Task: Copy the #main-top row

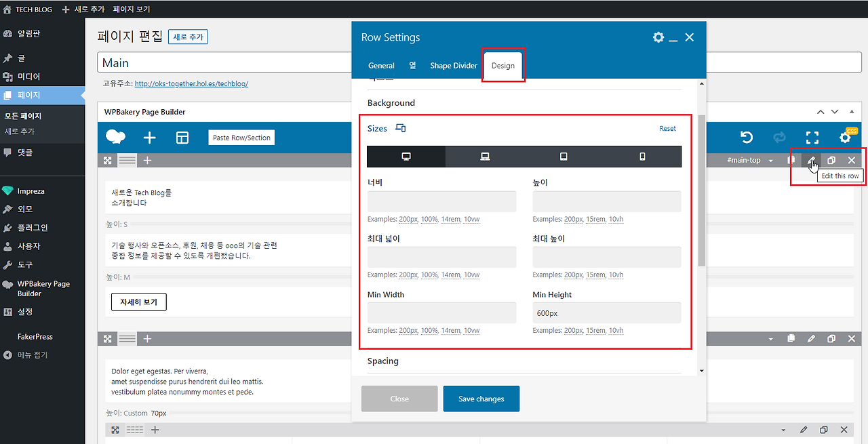Action: pos(791,161)
